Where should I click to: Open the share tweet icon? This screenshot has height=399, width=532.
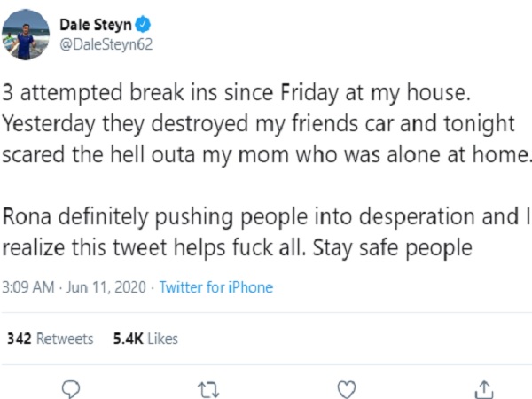pyautogui.click(x=484, y=388)
